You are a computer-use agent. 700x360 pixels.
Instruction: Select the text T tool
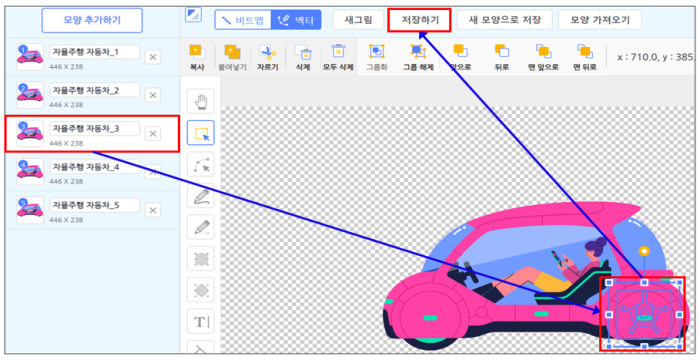[x=200, y=321]
